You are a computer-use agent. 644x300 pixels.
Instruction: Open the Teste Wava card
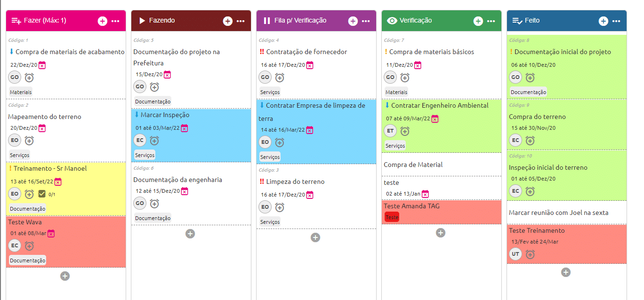tap(66, 241)
